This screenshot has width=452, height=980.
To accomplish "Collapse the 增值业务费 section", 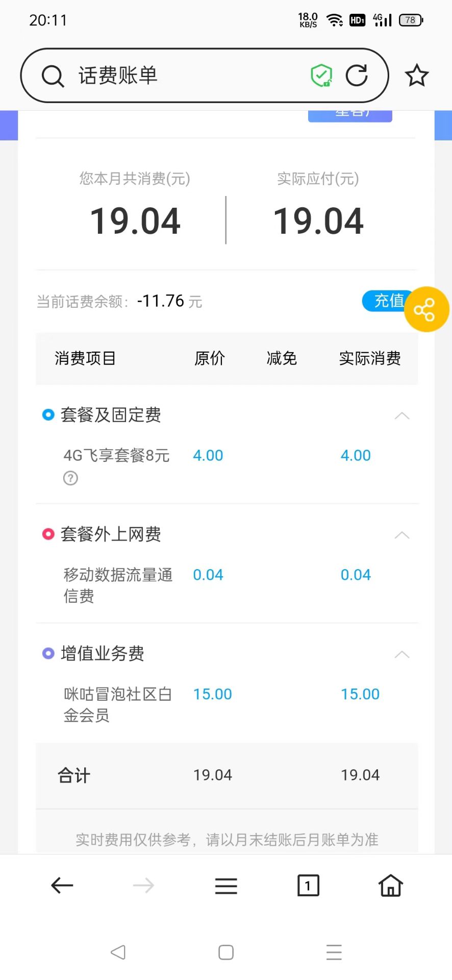I will (402, 654).
